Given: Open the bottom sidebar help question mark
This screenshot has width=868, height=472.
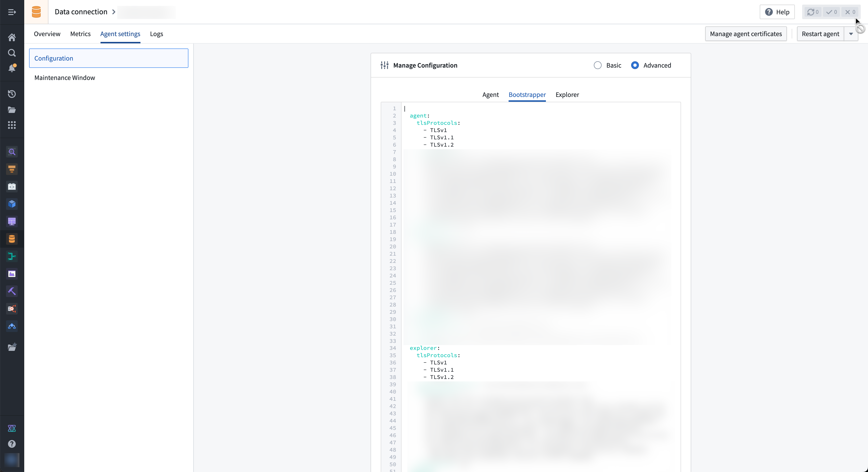Looking at the screenshot, I should click(12, 444).
